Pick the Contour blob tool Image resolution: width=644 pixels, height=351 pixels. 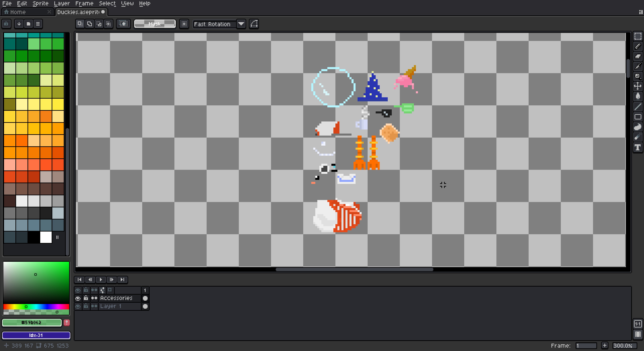[x=638, y=127]
